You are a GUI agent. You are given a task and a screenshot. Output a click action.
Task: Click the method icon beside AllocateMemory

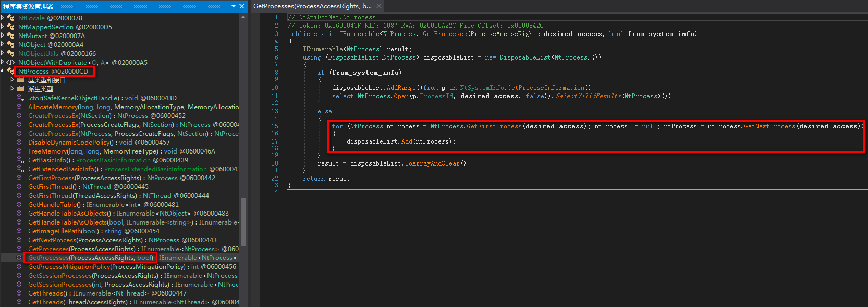[19, 107]
